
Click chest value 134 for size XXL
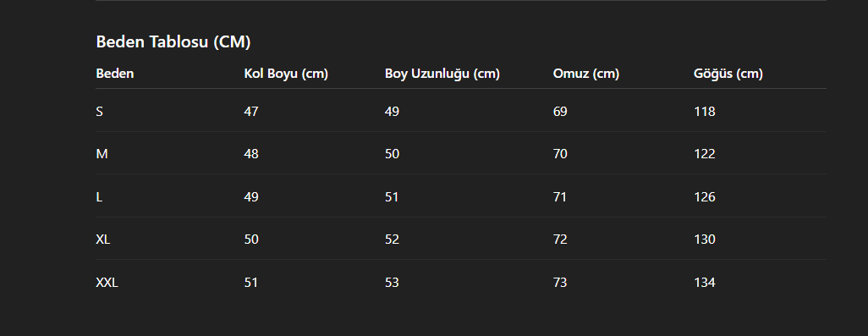[705, 283]
